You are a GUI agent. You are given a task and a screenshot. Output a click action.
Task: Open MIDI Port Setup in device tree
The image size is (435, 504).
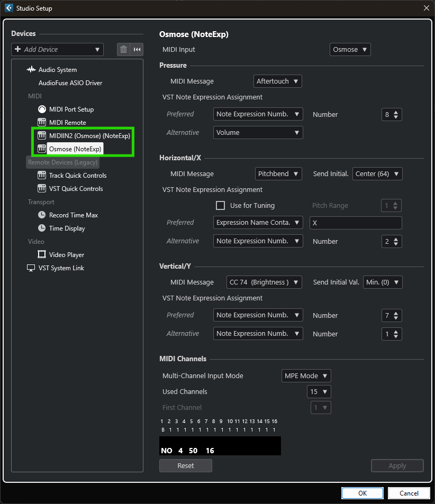(x=71, y=109)
